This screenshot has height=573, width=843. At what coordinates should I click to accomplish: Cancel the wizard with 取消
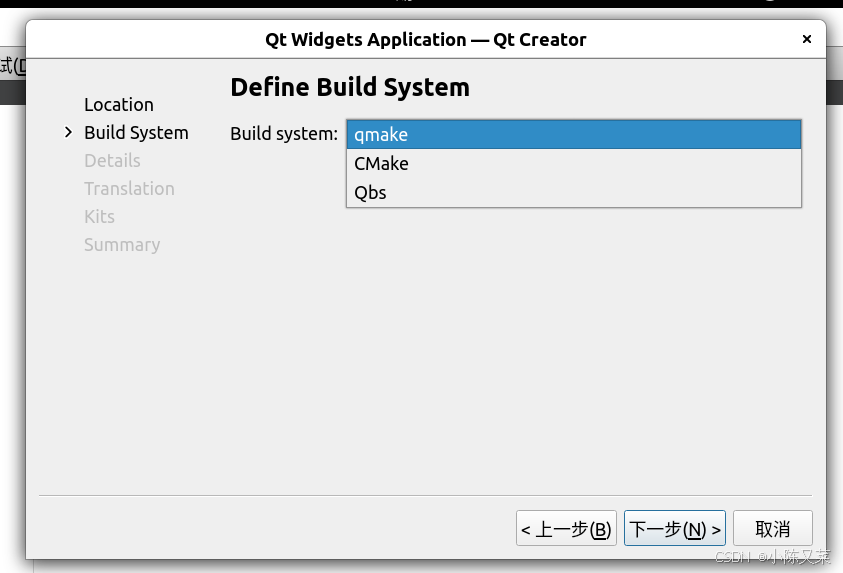tap(773, 528)
